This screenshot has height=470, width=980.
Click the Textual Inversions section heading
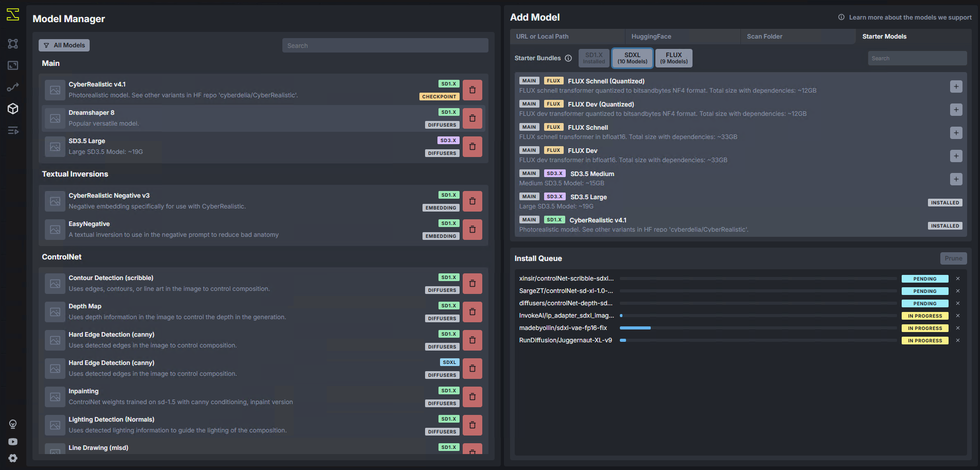75,174
